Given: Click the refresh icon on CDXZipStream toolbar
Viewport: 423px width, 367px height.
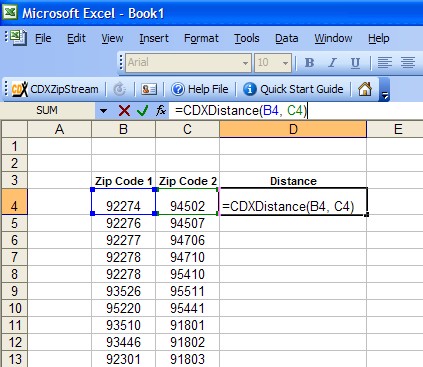Looking at the screenshot, I should [x=120, y=89].
